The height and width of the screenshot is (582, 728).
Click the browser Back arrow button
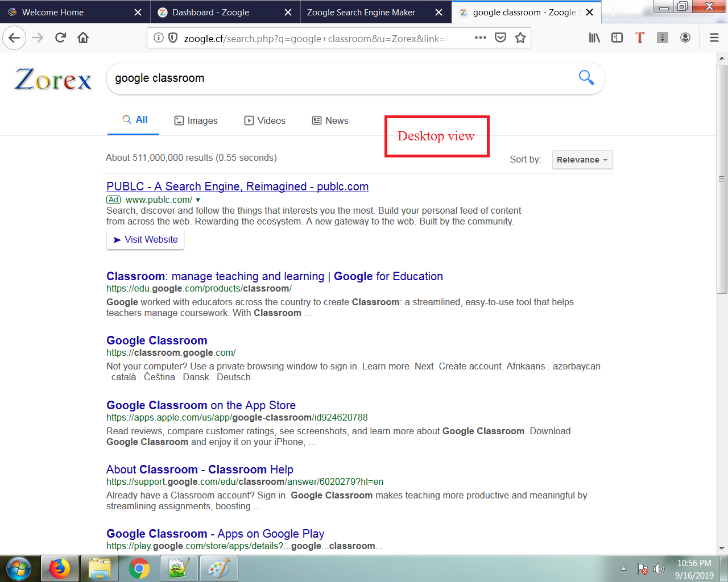point(14,38)
